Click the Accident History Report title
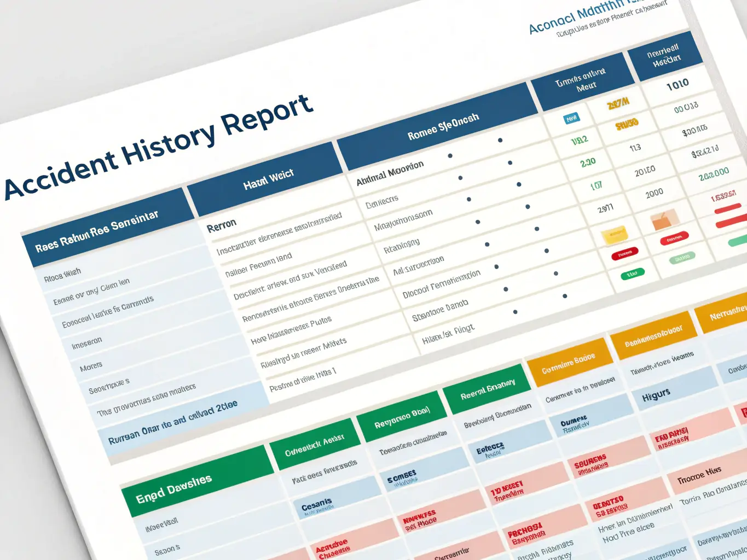The height and width of the screenshot is (560, 747). pos(159,147)
